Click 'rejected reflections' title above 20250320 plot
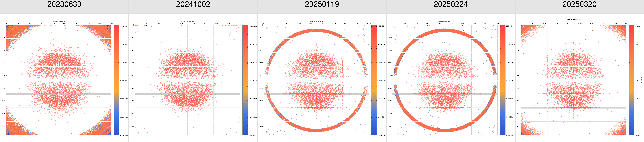This screenshot has width=644, height=142. coord(574,19)
